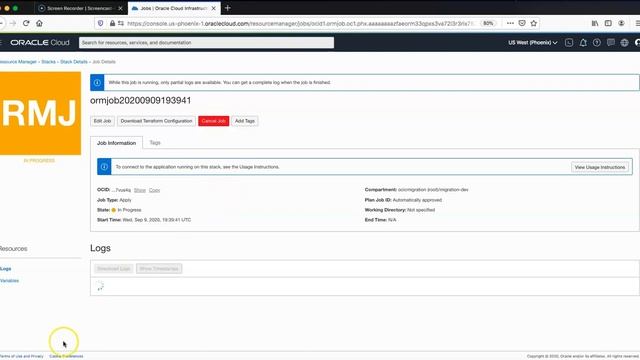The image size is (640, 360).
Task: Click Start Time Wed, Sep 9, 2020 value
Action: click(157, 220)
